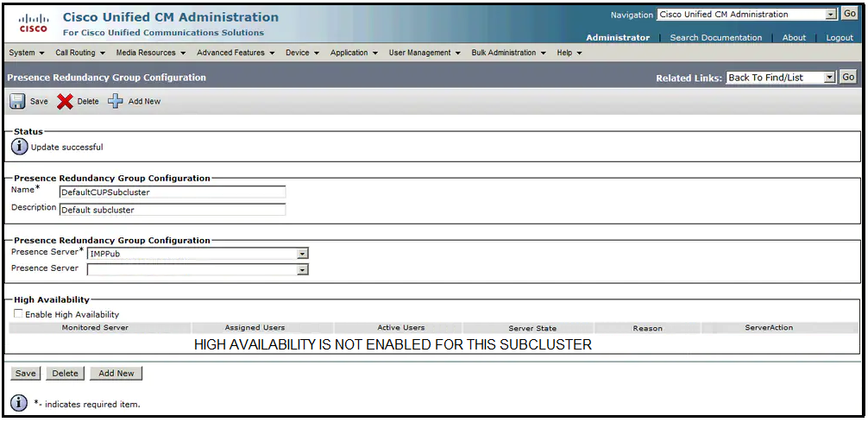
Task: Click the red X Delete icon
Action: point(65,101)
